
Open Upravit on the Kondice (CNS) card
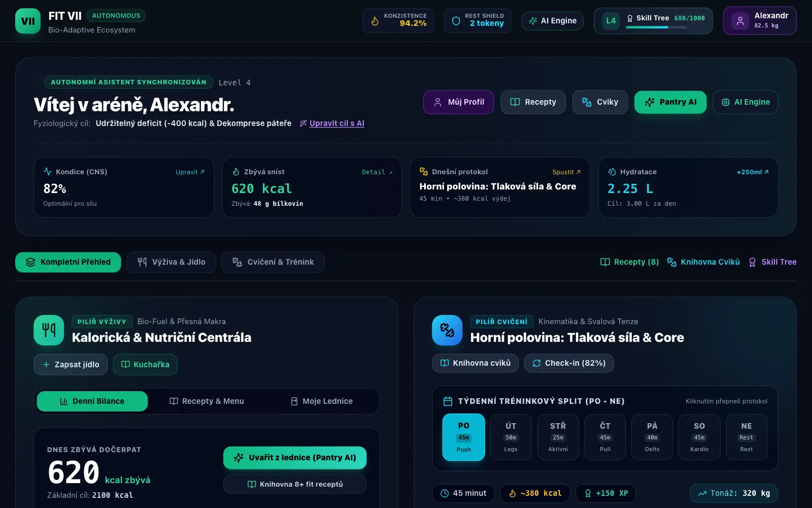coord(190,172)
